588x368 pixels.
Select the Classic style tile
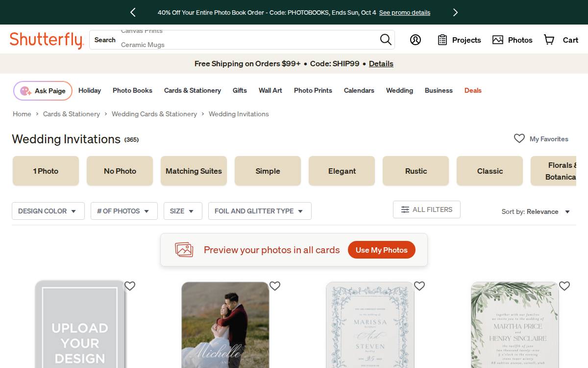click(x=490, y=171)
